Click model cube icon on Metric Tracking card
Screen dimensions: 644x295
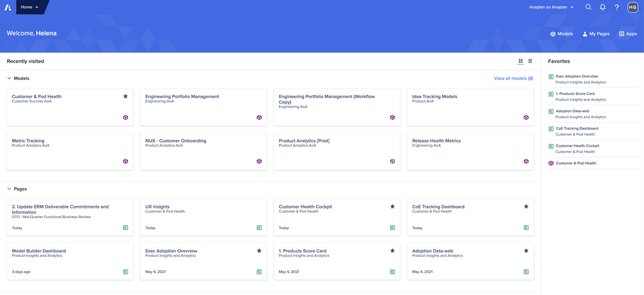126,161
